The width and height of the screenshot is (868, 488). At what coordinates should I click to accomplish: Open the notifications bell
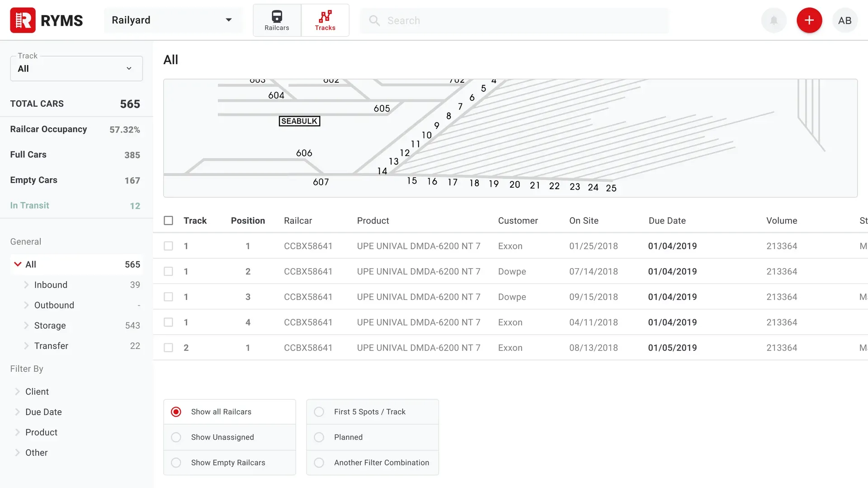click(x=773, y=20)
